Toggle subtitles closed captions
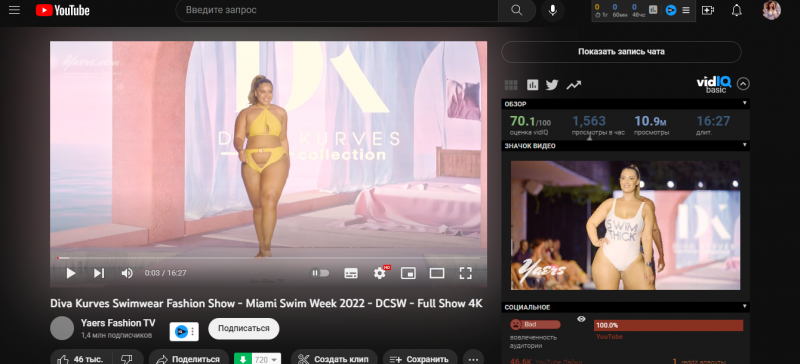This screenshot has height=364, width=800. (x=351, y=273)
